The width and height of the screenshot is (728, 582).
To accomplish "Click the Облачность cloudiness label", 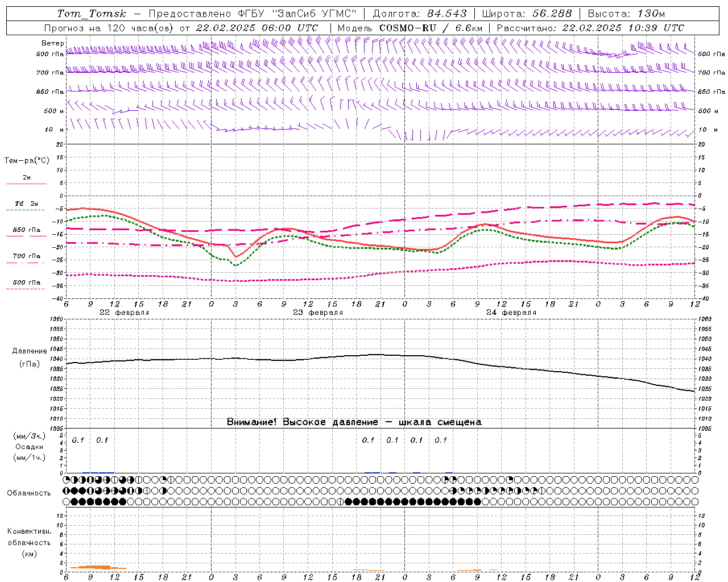I will coord(29,493).
